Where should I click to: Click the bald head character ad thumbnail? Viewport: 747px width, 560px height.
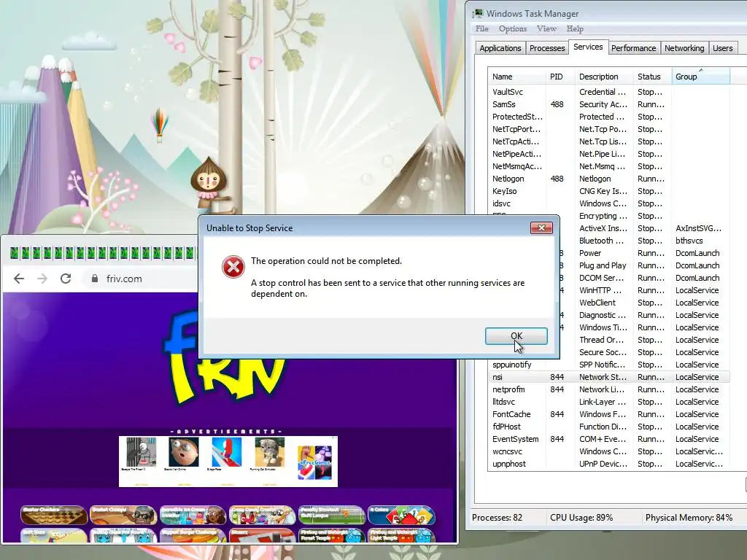[x=184, y=452]
